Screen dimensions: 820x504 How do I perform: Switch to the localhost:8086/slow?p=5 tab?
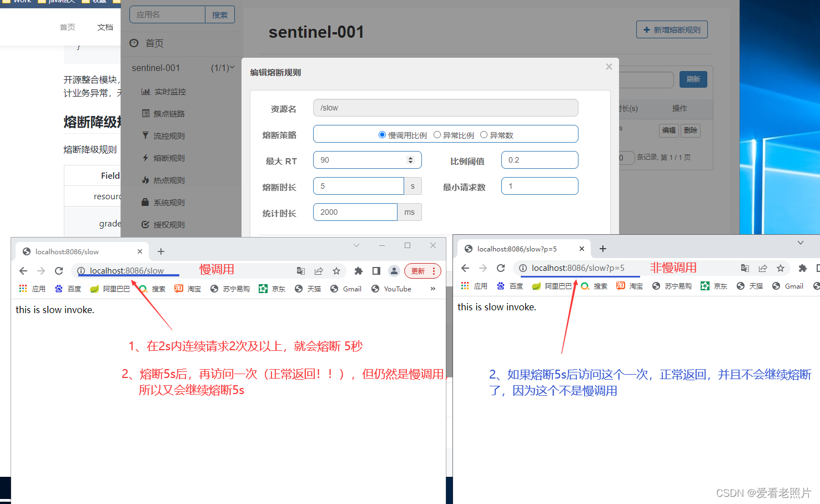tap(516, 249)
